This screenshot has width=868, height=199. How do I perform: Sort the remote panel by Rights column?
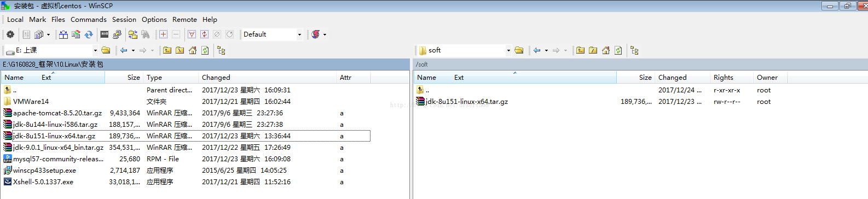[731, 78]
